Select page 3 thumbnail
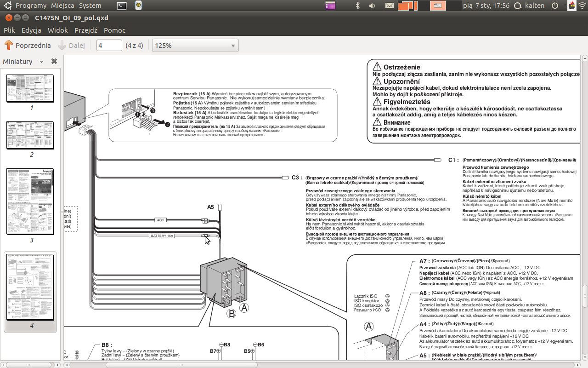 pyautogui.click(x=30, y=201)
